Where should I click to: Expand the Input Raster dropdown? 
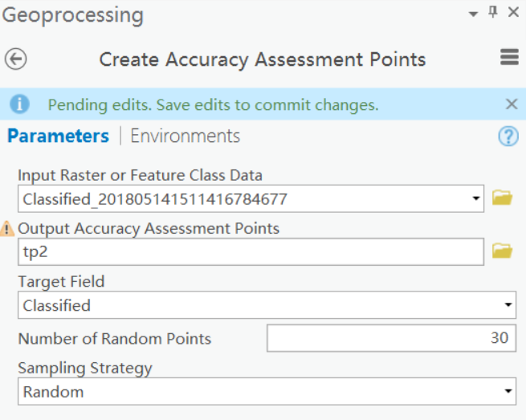[x=476, y=198]
